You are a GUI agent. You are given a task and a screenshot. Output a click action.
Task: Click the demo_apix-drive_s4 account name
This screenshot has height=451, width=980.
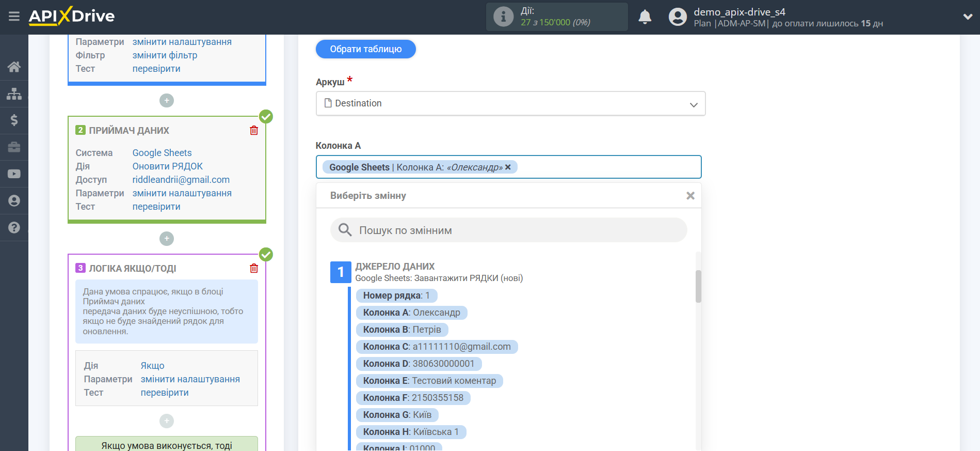point(739,12)
